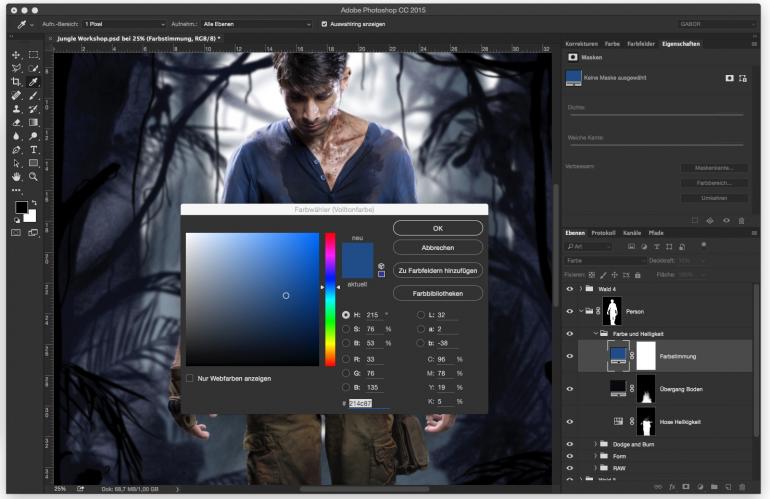
Task: Toggle 'Auswahlring anzeigen' checkbox
Action: 324,24
